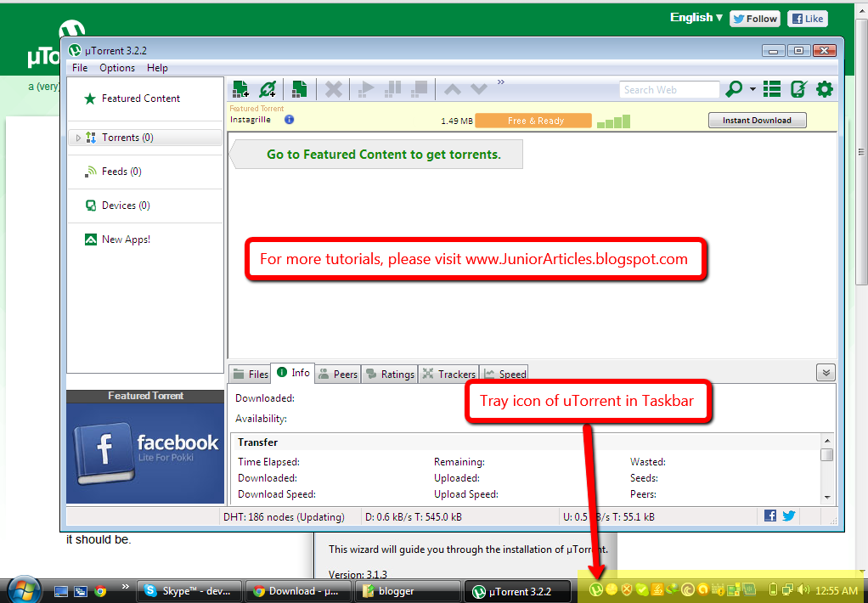
Task: Select Devices (0) in the sidebar
Action: click(x=117, y=206)
